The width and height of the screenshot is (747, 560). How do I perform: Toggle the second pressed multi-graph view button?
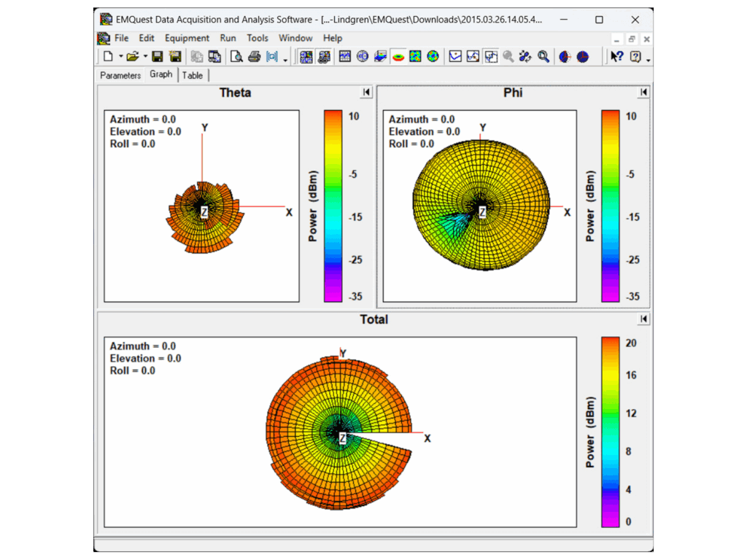tap(324, 56)
